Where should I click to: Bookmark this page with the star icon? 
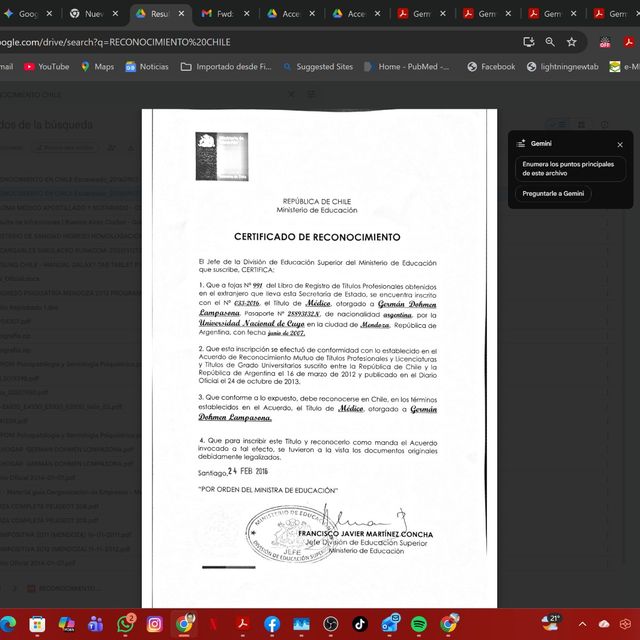pyautogui.click(x=571, y=42)
